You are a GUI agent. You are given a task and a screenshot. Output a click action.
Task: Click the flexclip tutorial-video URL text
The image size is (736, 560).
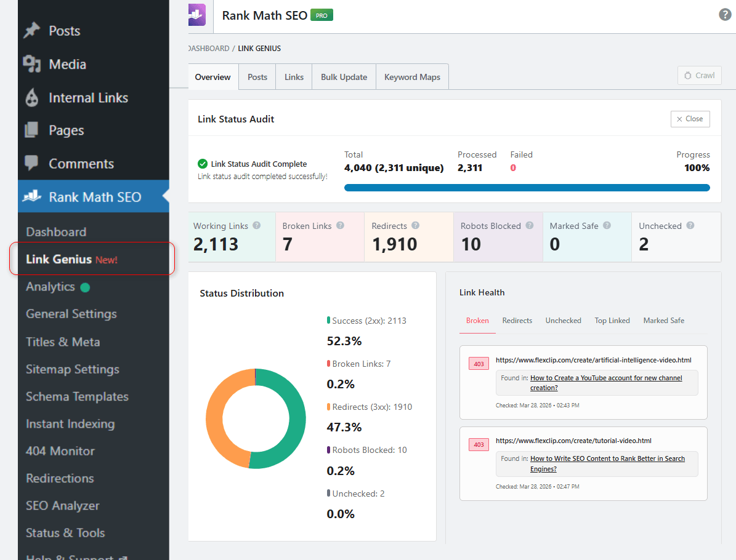pos(573,441)
